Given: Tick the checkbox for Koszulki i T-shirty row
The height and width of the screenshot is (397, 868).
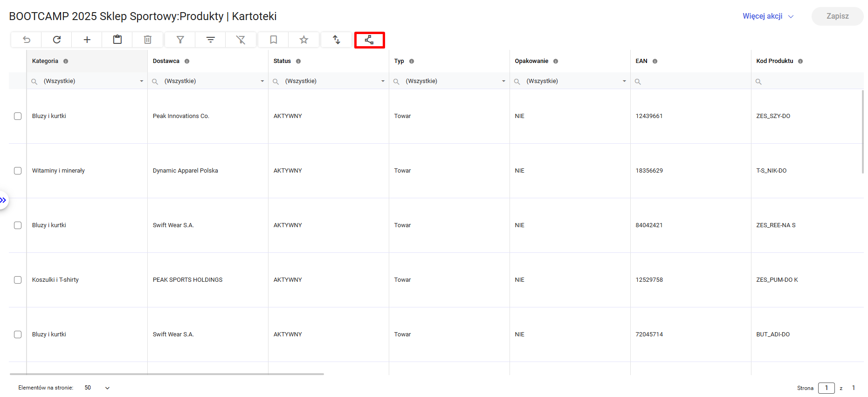Looking at the screenshot, I should (18, 280).
